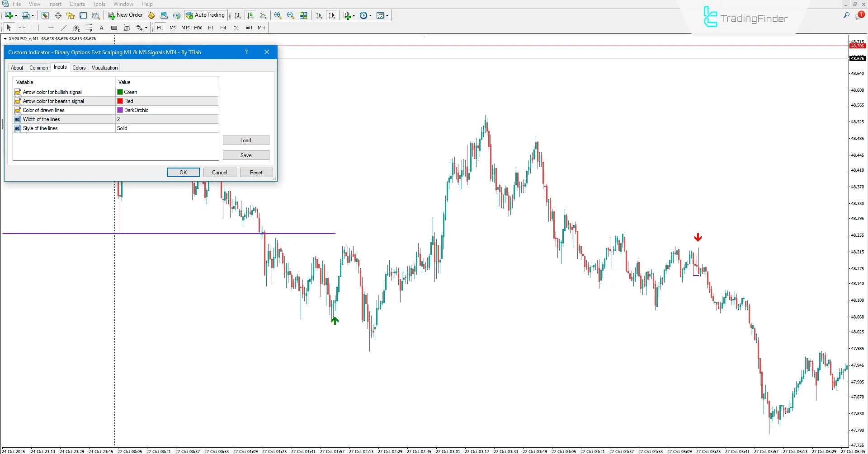868x454 pixels.
Task: Select the Fibonacci Retracement tool
Action: pos(89,28)
